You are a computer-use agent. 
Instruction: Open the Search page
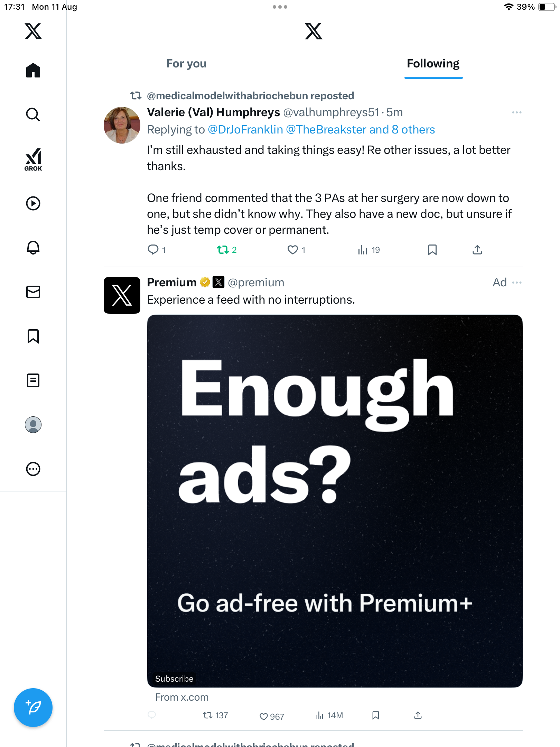[x=33, y=114]
